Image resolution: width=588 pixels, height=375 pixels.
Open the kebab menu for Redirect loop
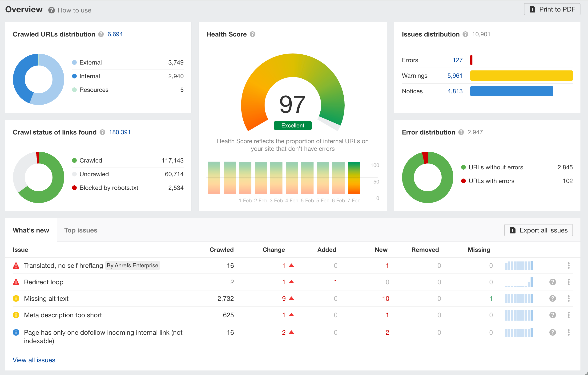pos(568,282)
